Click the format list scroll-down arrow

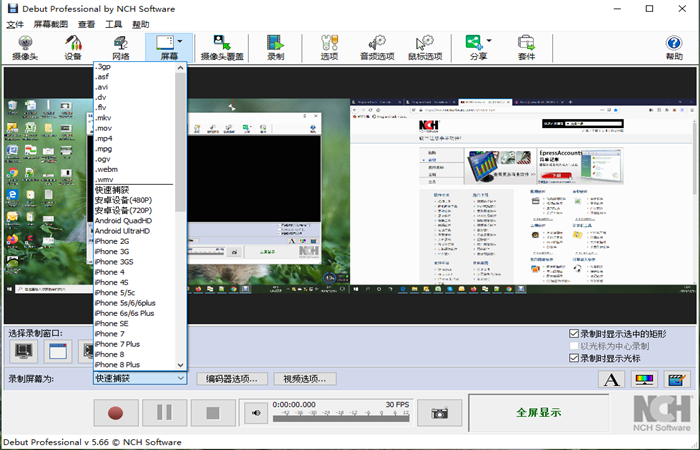tap(180, 365)
